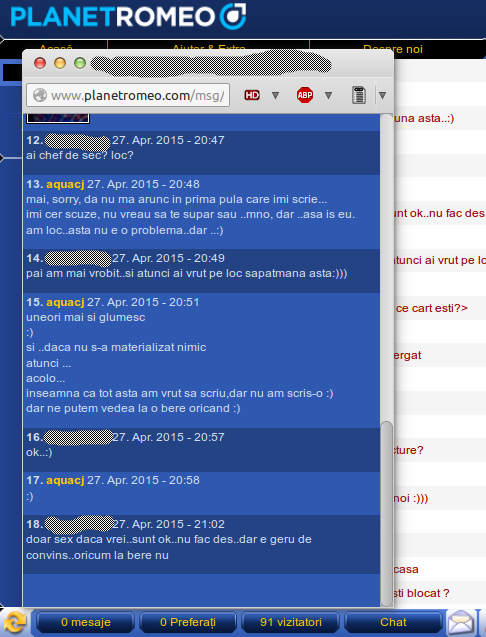Open the toolbar overflow dropdown arrow
The width and height of the screenshot is (486, 637).
pos(382,95)
